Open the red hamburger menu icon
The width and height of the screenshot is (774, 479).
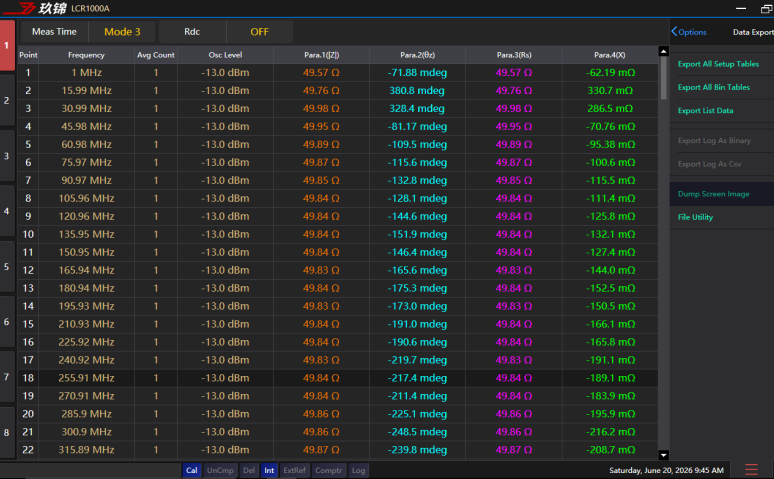751,470
